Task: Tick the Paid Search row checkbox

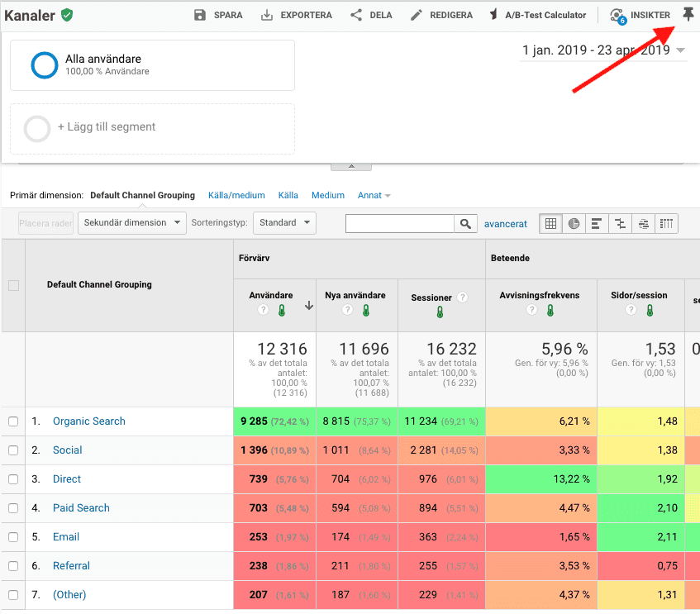Action: [13, 508]
